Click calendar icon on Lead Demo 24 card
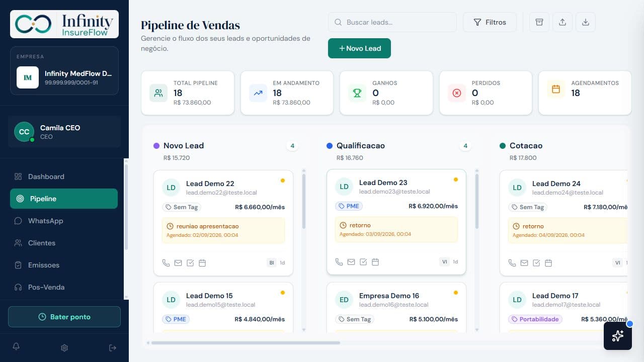The image size is (644, 362). pos(548,262)
